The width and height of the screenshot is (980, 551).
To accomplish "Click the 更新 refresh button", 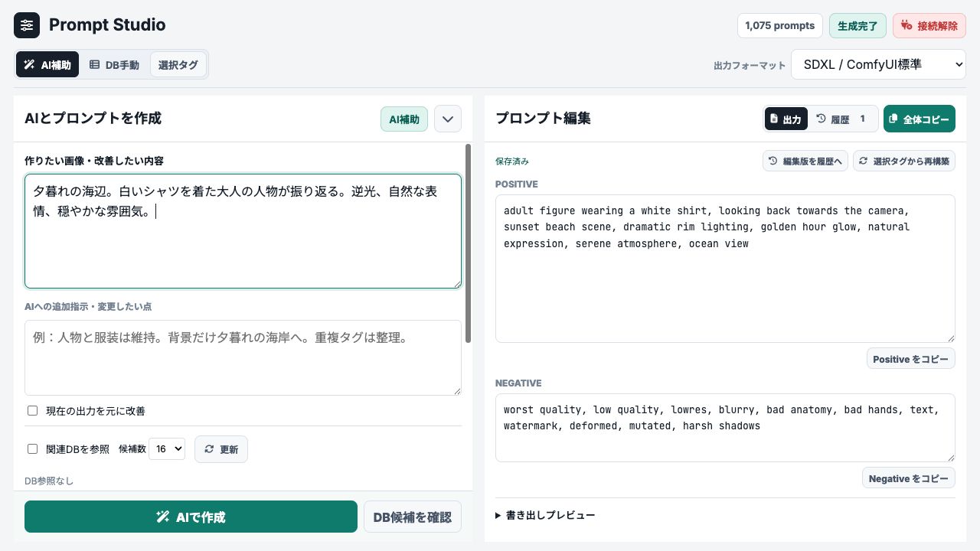I will pos(221,449).
